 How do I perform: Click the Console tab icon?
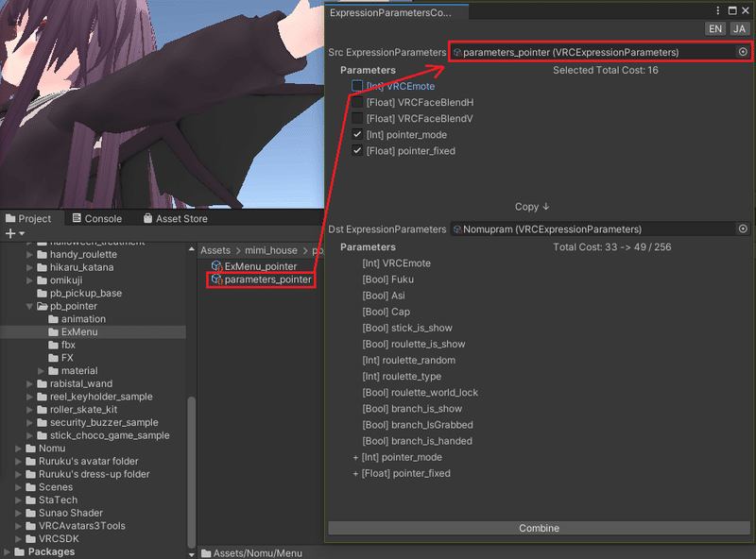(77, 218)
